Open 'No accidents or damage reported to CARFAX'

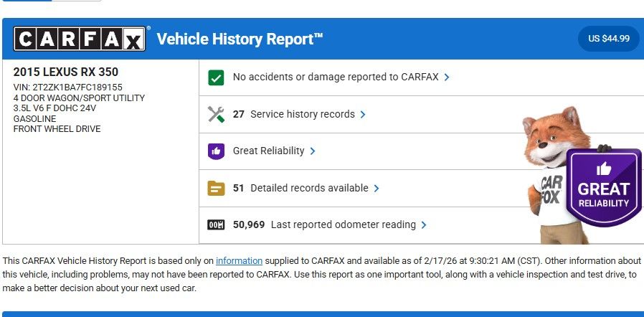(334, 77)
